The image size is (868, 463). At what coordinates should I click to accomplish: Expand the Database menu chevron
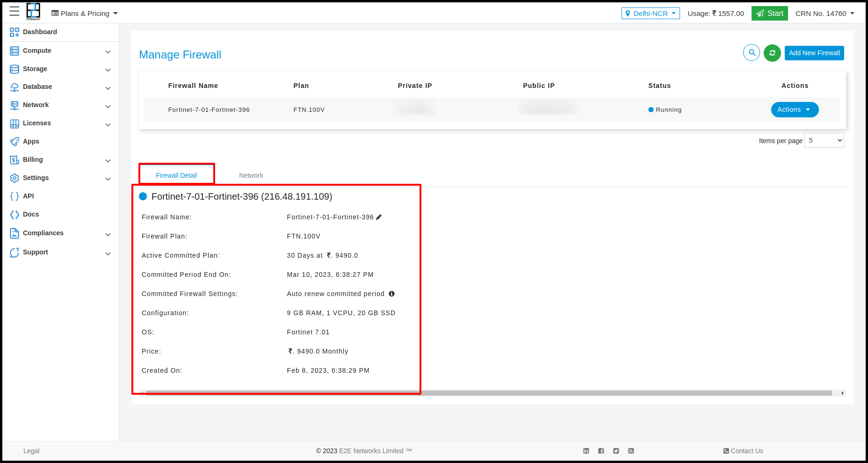coord(108,88)
